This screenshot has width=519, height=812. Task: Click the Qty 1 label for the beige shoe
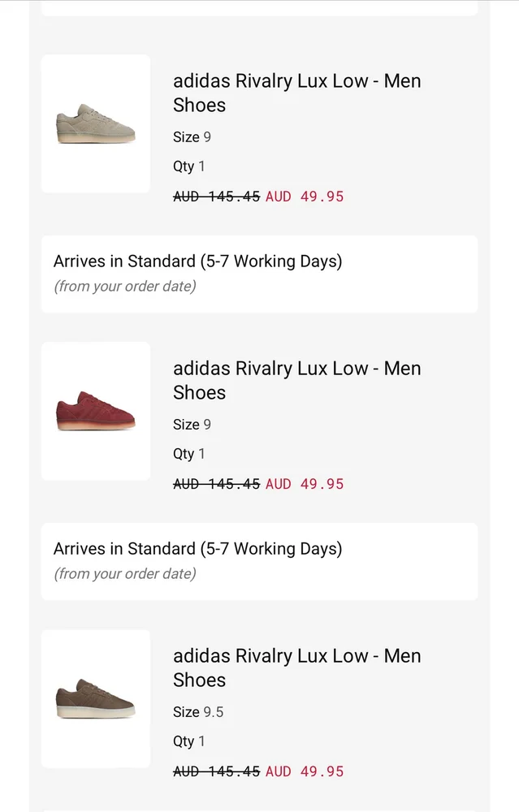coord(189,166)
